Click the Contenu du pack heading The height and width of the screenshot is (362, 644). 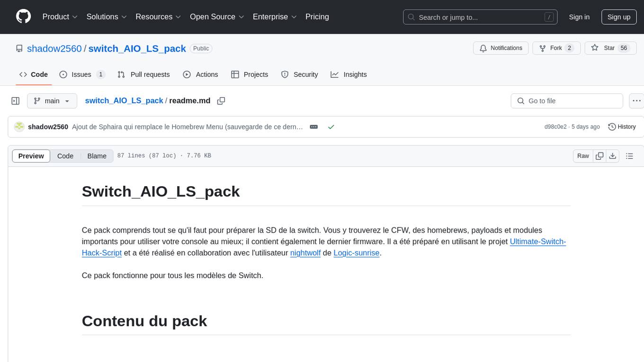[144, 321]
